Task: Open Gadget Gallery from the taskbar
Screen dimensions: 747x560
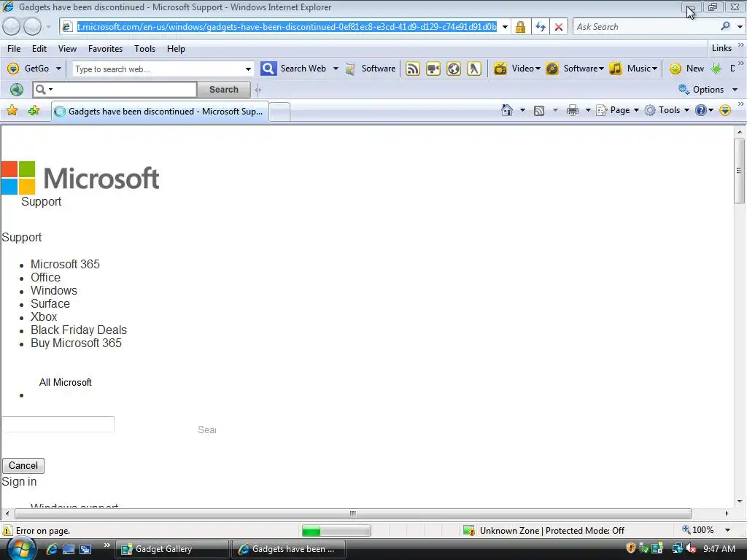Action: [x=172, y=549]
